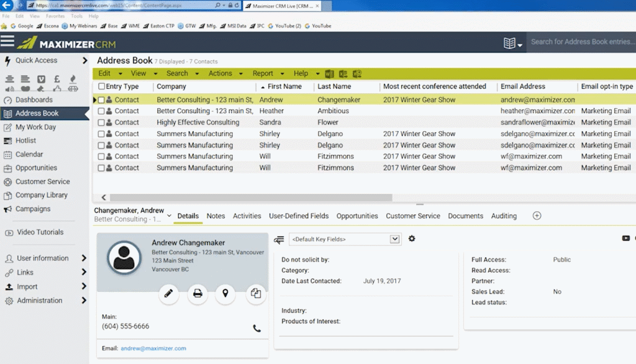The width and height of the screenshot is (636, 364).
Task: Toggle the select-all Entry Type checkbox
Action: (101, 86)
